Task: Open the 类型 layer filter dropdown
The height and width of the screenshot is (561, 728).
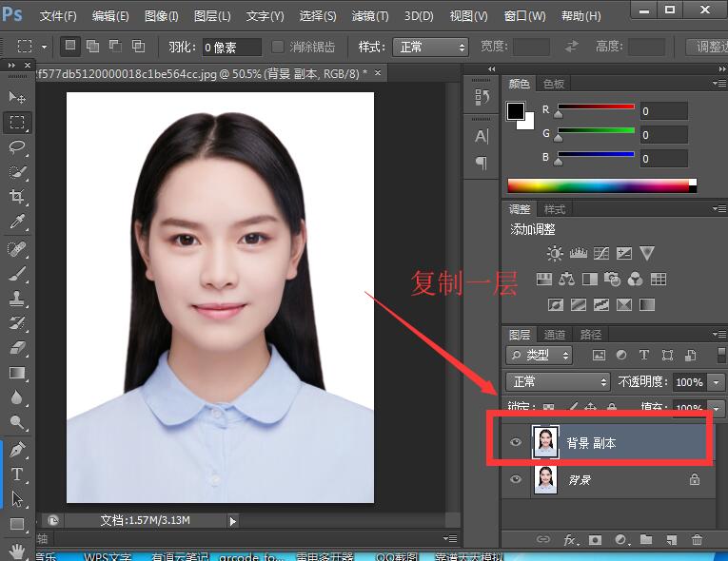Action: pyautogui.click(x=539, y=356)
